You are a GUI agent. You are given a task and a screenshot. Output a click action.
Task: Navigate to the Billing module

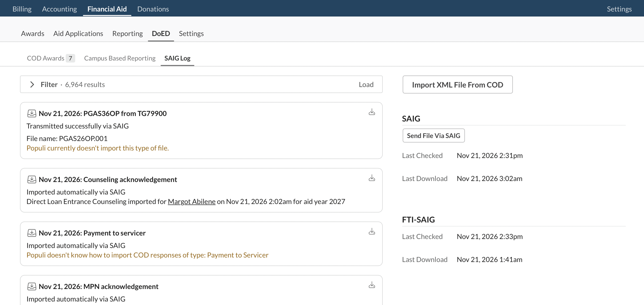pos(22,9)
